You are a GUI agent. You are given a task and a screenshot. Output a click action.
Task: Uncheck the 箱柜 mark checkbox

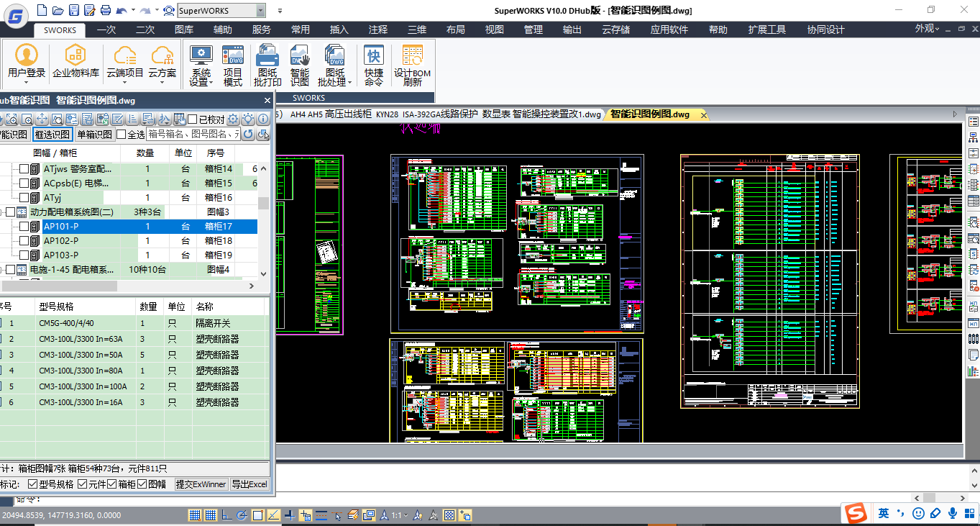tap(112, 484)
